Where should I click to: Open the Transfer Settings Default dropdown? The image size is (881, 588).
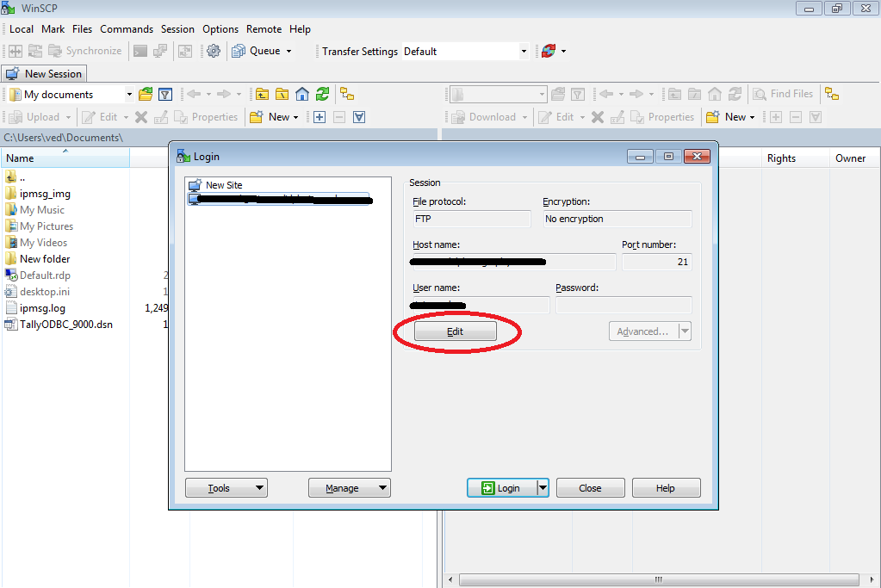[524, 51]
